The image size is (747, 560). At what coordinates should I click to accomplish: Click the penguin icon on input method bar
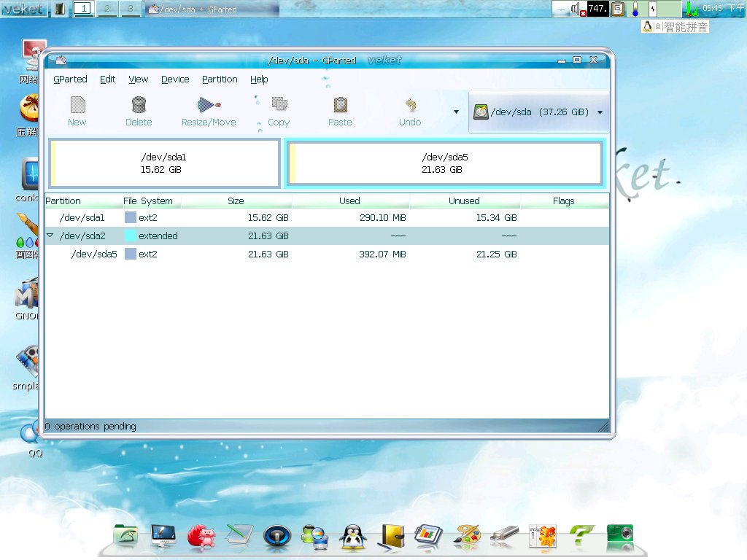tap(648, 27)
